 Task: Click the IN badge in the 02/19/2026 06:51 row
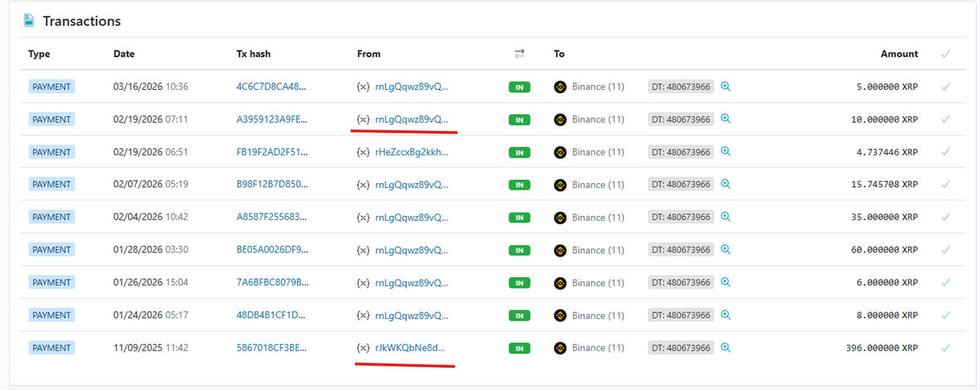coord(519,153)
